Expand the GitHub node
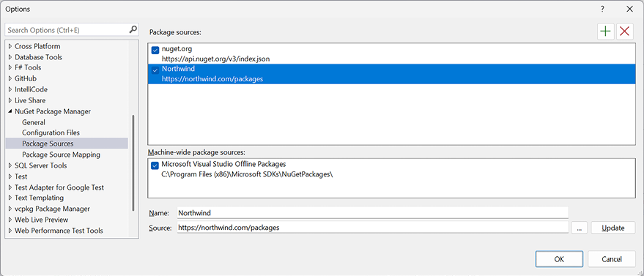This screenshot has height=276, width=644. tap(10, 79)
